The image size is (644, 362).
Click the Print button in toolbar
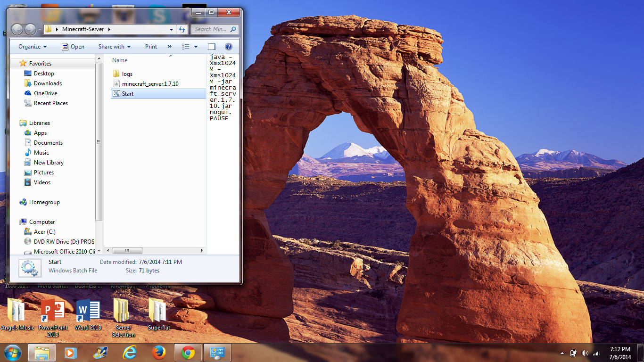coord(151,47)
